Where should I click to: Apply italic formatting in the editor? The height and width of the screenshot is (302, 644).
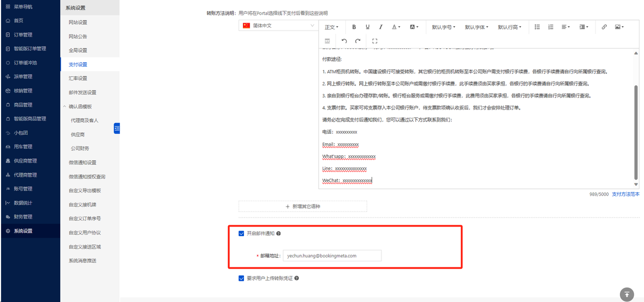point(381,27)
